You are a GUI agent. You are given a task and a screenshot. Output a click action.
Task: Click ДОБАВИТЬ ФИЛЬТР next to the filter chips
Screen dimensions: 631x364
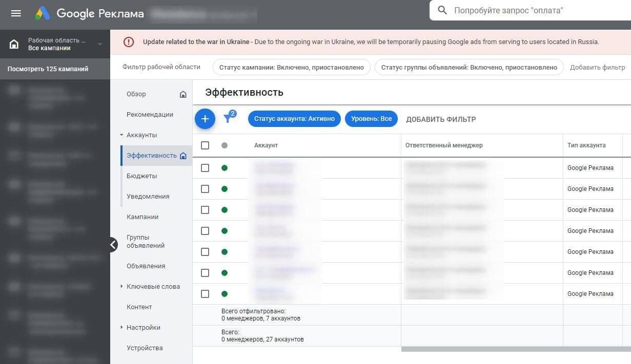440,119
